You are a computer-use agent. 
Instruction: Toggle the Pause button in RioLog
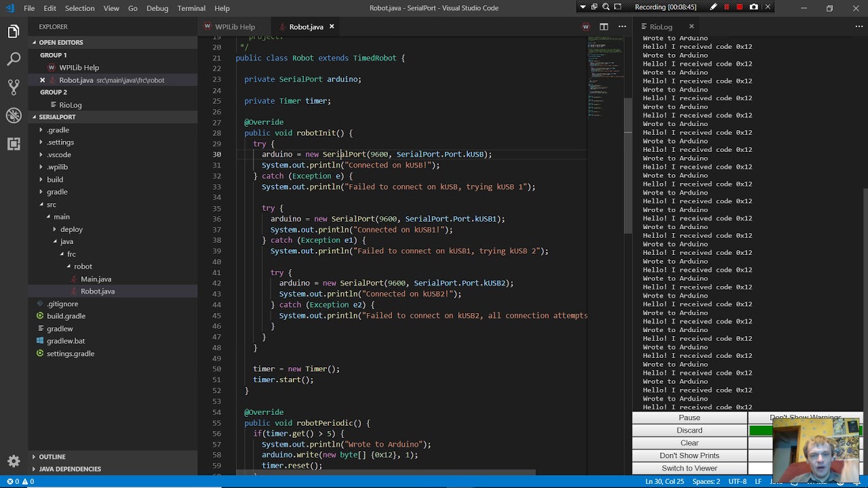point(689,418)
